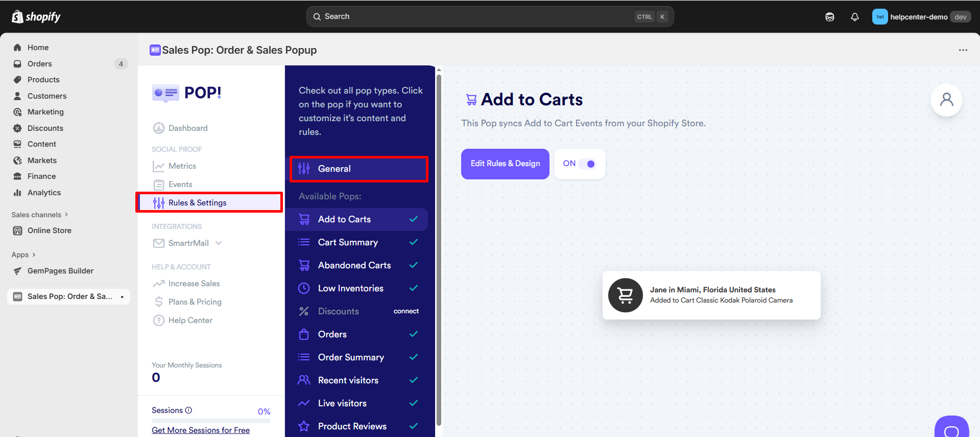Image resolution: width=980 pixels, height=437 pixels.
Task: Click the Markets globe icon
Action: point(17,160)
